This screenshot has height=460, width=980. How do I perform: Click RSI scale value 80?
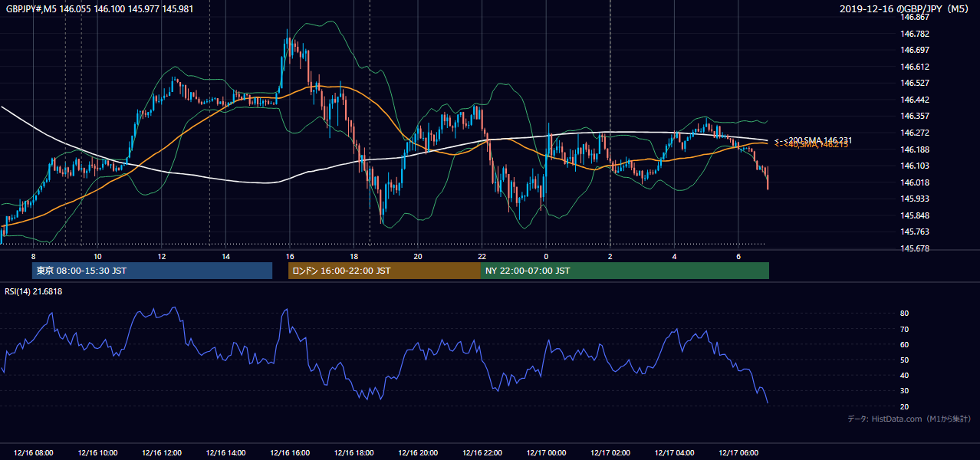tap(904, 314)
